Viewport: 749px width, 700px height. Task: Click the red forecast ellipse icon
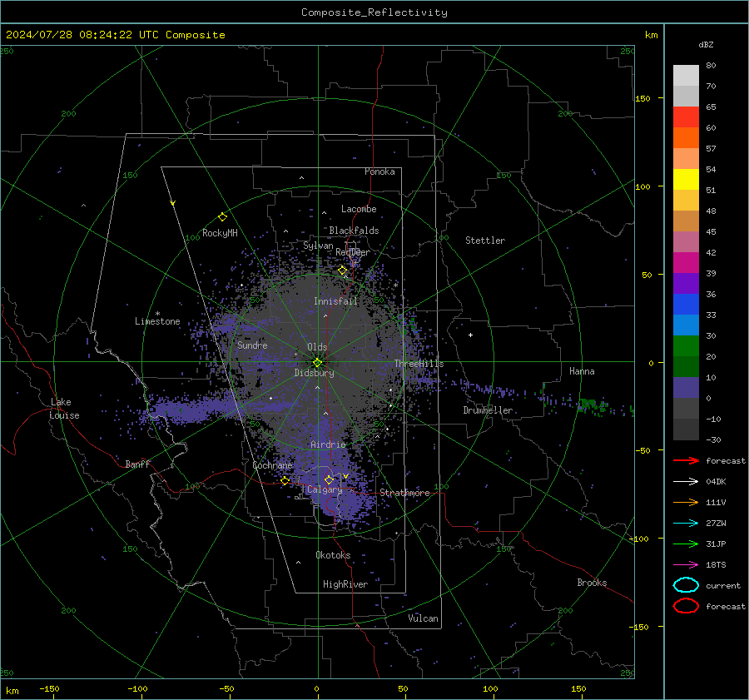tap(686, 606)
